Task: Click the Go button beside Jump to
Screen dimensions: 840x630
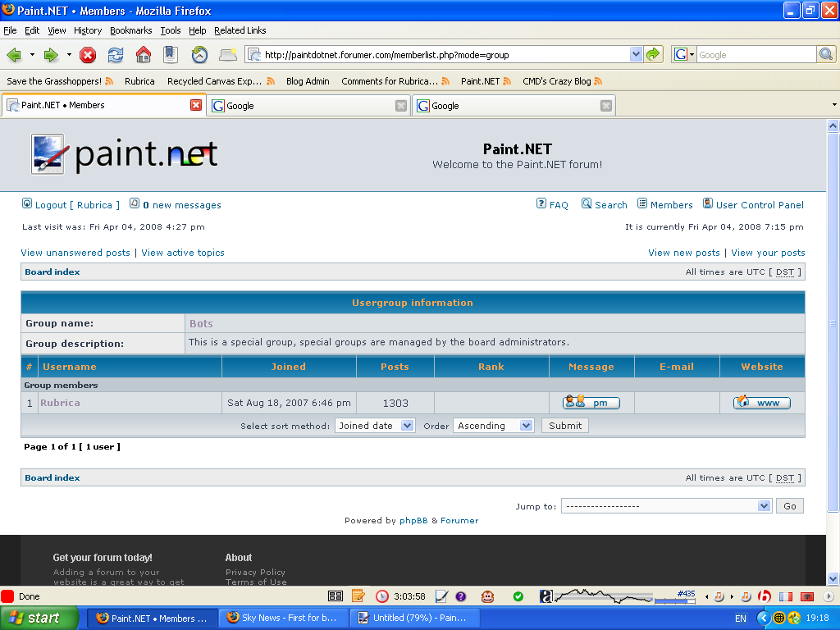Action: [x=790, y=505]
